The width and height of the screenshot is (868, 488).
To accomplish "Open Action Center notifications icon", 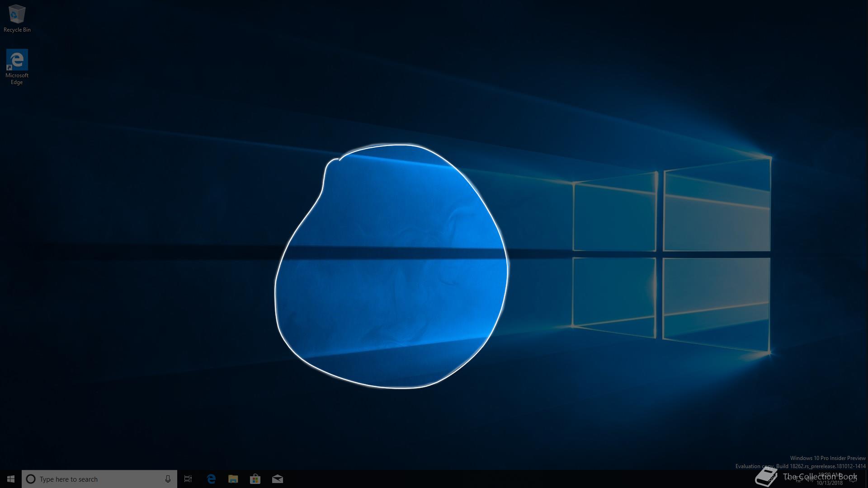I will click(853, 479).
